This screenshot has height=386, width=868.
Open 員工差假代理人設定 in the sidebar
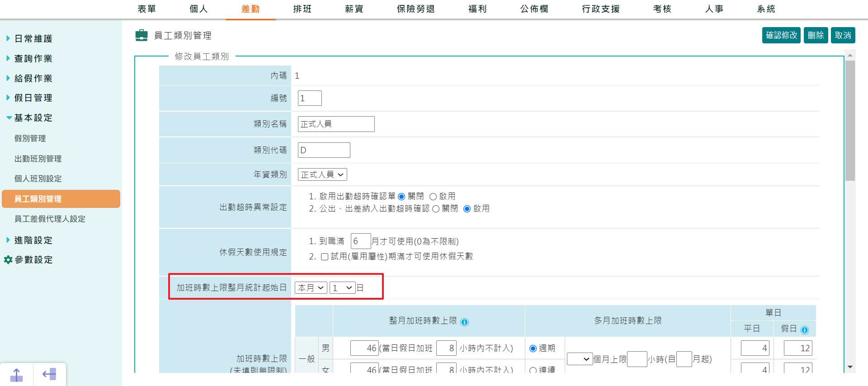point(50,219)
